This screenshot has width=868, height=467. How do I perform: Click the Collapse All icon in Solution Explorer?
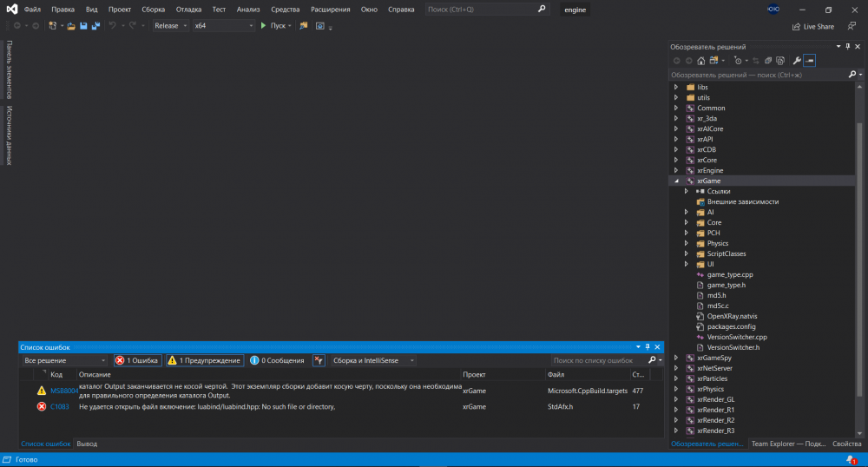(x=768, y=61)
